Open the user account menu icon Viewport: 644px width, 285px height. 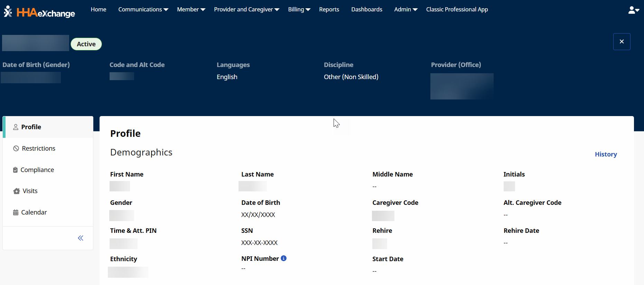pyautogui.click(x=633, y=10)
